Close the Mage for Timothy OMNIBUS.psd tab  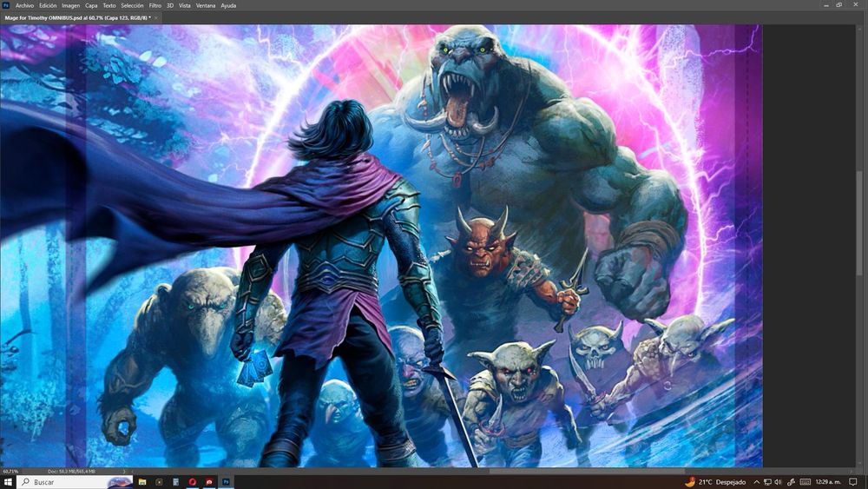[x=156, y=17]
